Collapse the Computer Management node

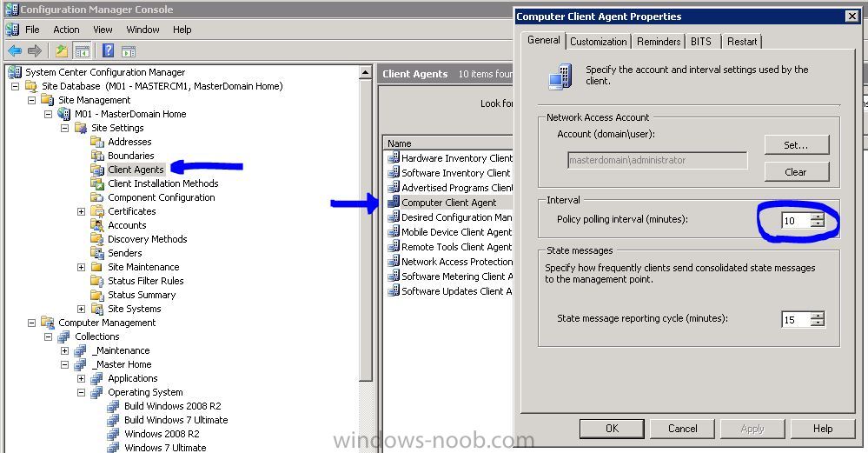(x=31, y=323)
